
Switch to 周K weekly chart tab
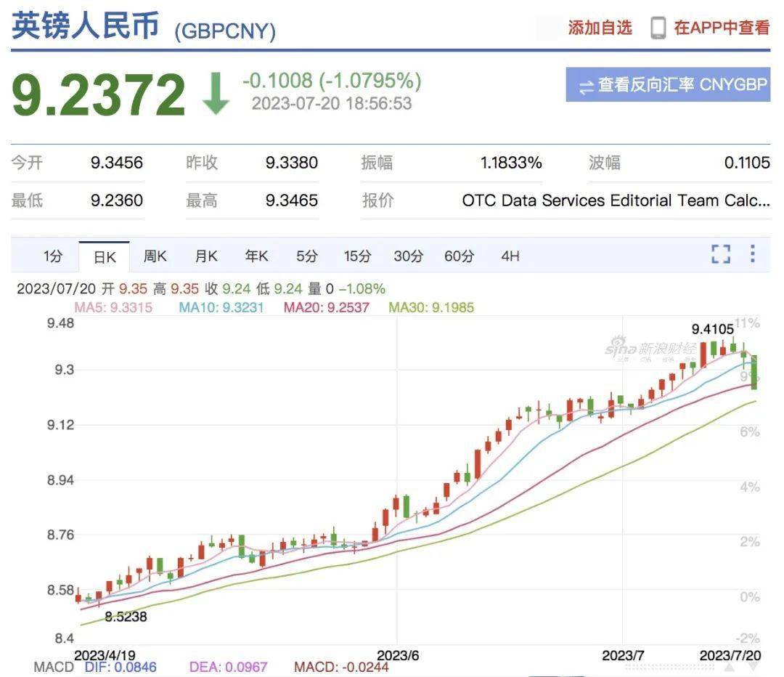click(x=155, y=256)
